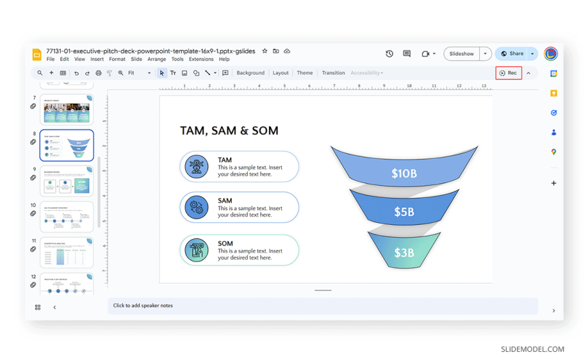The height and width of the screenshot is (364, 588).
Task: Click the Insert shape icon
Action: pyautogui.click(x=196, y=73)
